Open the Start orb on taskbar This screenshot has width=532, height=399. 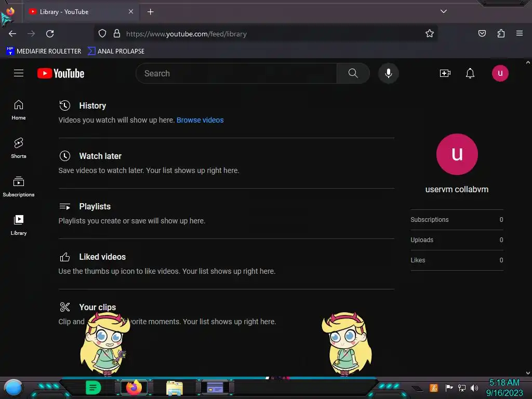14,388
